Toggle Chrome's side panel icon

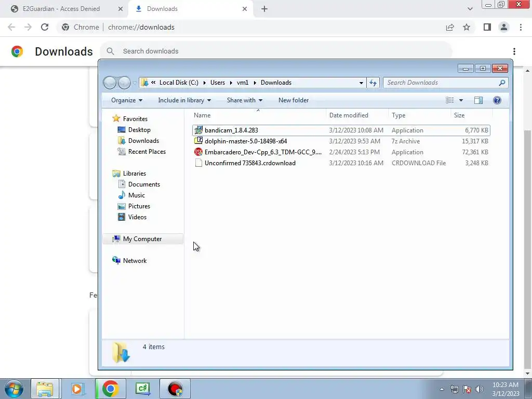point(487,27)
